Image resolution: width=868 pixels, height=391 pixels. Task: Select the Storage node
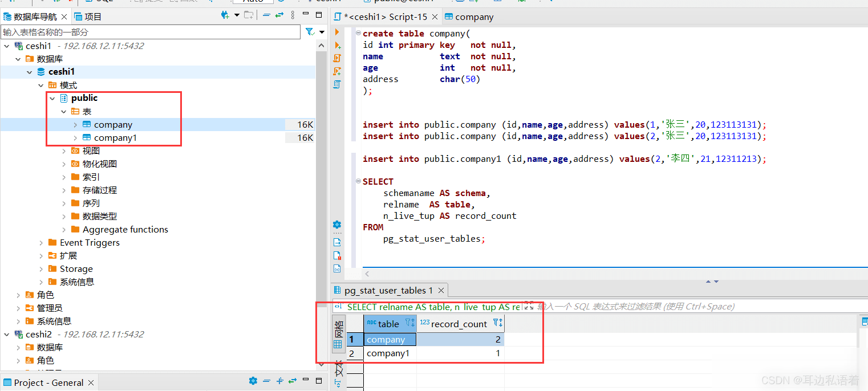[76, 268]
